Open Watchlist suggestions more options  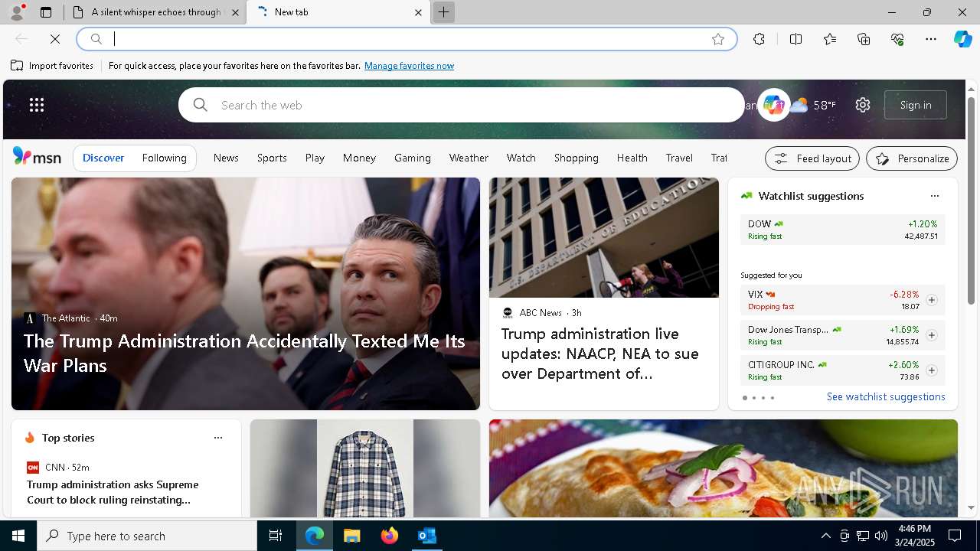934,196
